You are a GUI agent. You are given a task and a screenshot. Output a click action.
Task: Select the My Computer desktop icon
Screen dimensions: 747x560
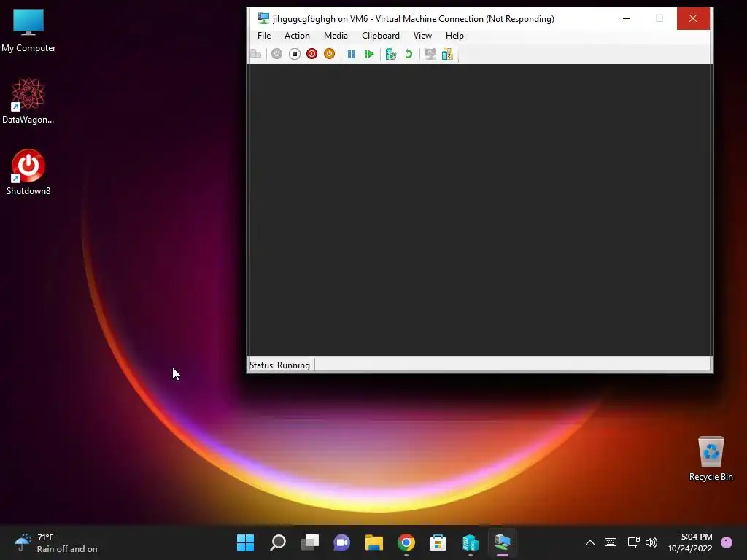pos(28,30)
